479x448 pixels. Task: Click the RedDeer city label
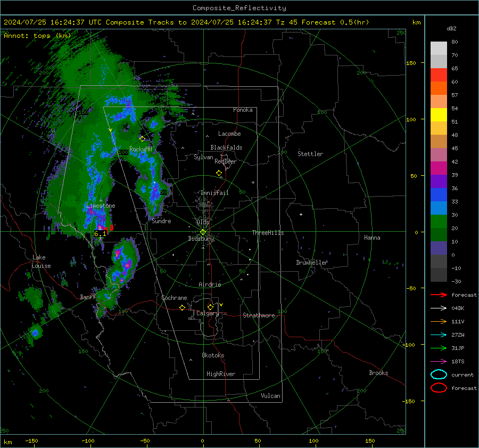point(226,161)
